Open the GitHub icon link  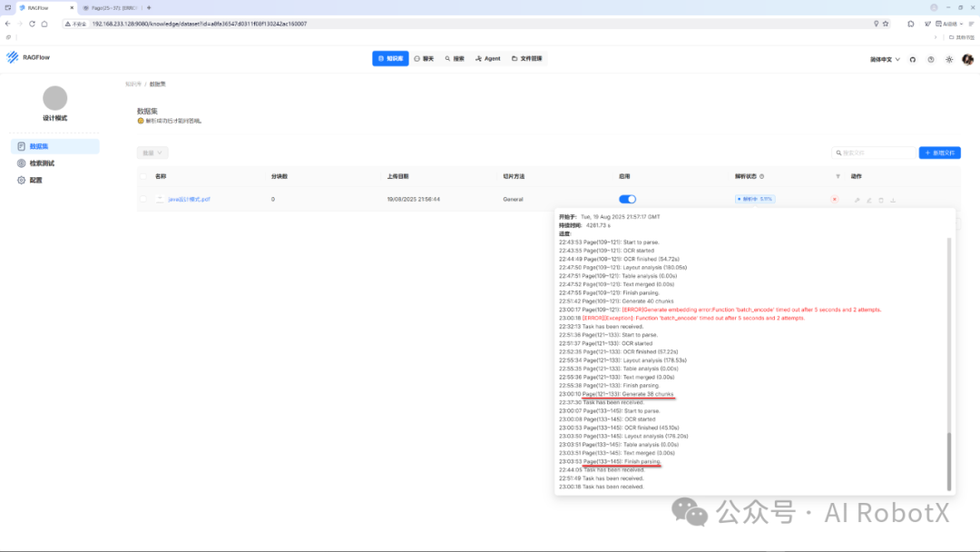(x=913, y=59)
